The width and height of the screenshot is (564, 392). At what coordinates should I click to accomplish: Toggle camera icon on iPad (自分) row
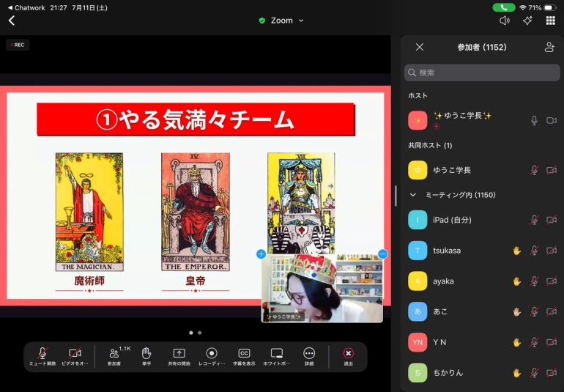click(552, 220)
